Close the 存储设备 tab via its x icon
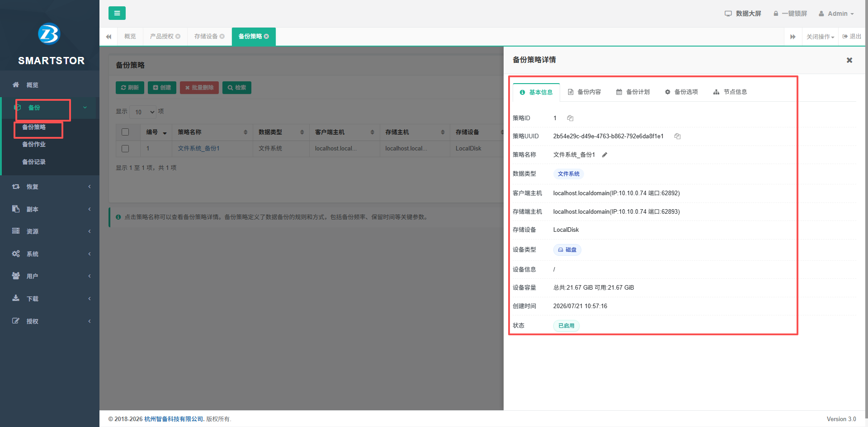The image size is (868, 427). (222, 36)
